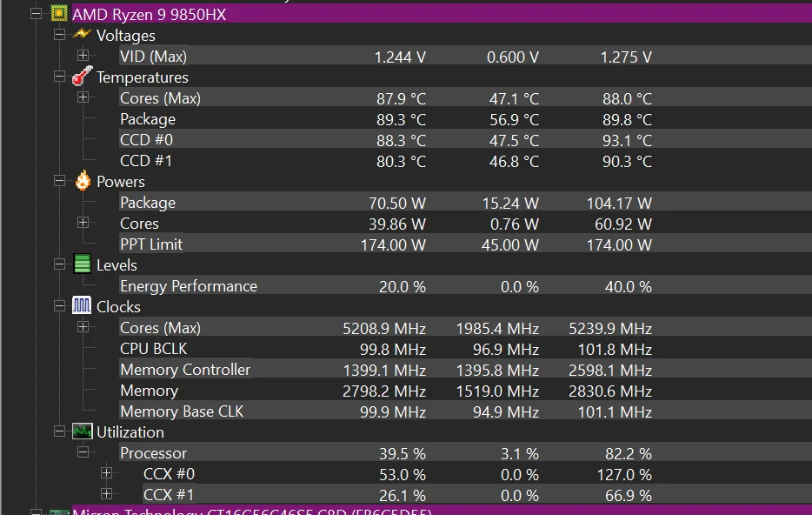This screenshot has height=515, width=812.
Task: Select the VID (Max) row label
Action: [153, 56]
